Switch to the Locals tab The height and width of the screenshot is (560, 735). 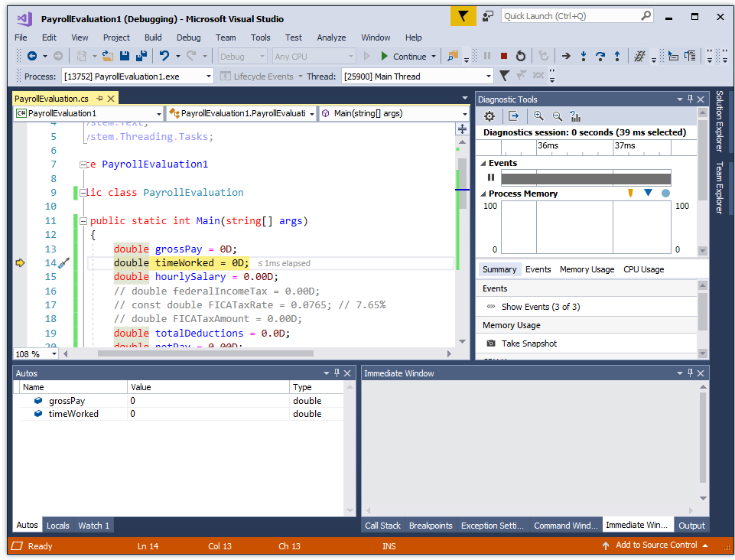(57, 526)
